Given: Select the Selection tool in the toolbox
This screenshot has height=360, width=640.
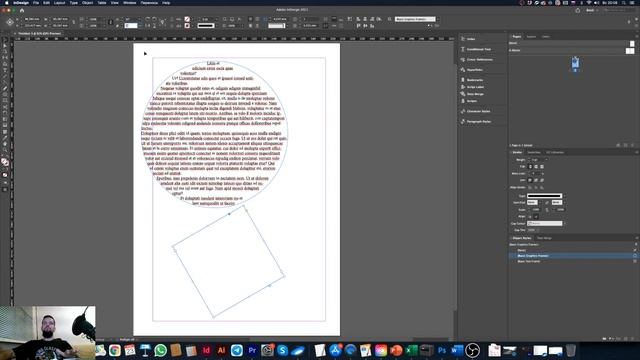Looking at the screenshot, I should pos(5,40).
